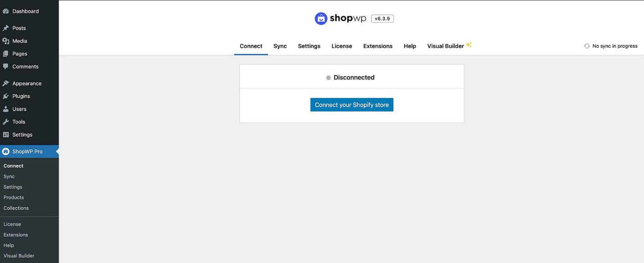Click the Posts pushpin icon

6,28
